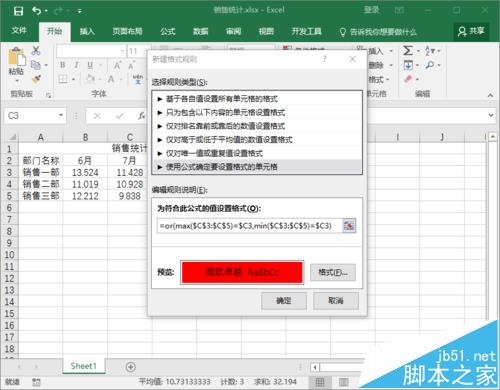Select rule 仅对排名靠前或靠后的数值设置格式

tap(257, 126)
